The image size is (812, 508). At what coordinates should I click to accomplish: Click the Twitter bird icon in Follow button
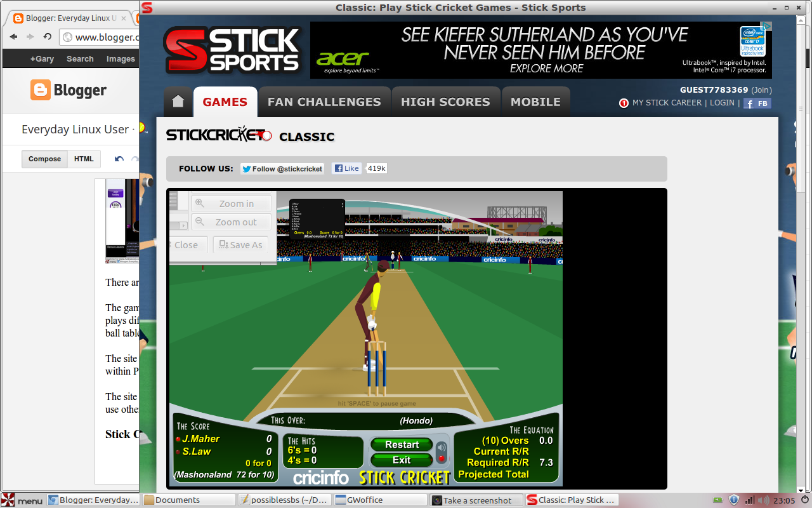coord(246,169)
